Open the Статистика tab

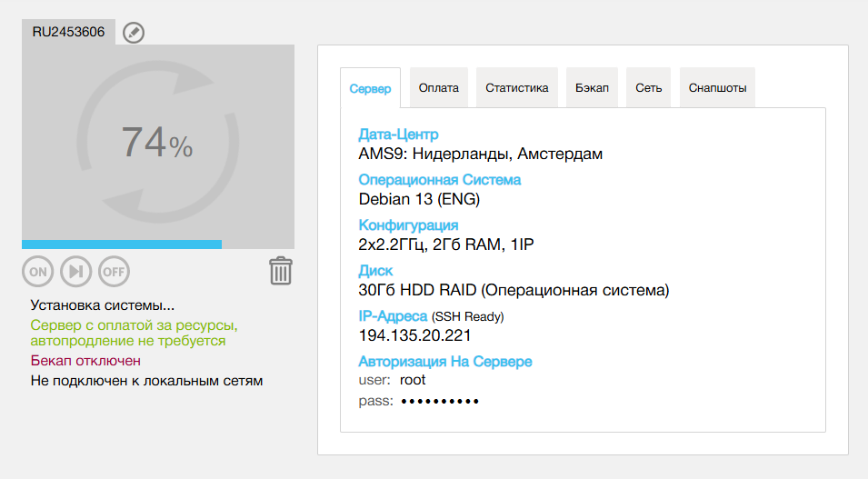tap(517, 87)
